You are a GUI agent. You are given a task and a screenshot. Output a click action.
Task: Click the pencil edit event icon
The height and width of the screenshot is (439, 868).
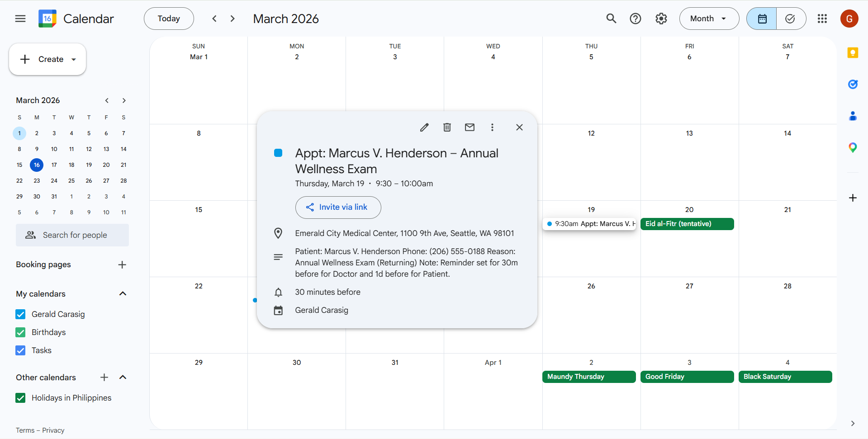point(424,127)
